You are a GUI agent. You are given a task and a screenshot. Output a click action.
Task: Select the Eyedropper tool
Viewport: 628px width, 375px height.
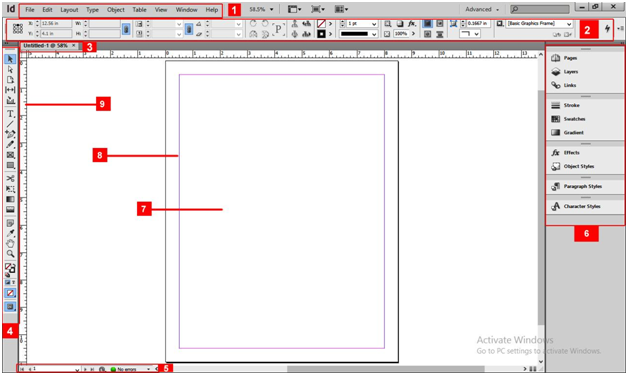click(x=10, y=233)
